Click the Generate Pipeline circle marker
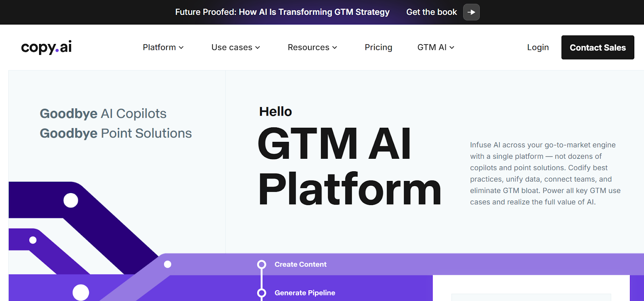644x301 pixels. click(x=262, y=293)
